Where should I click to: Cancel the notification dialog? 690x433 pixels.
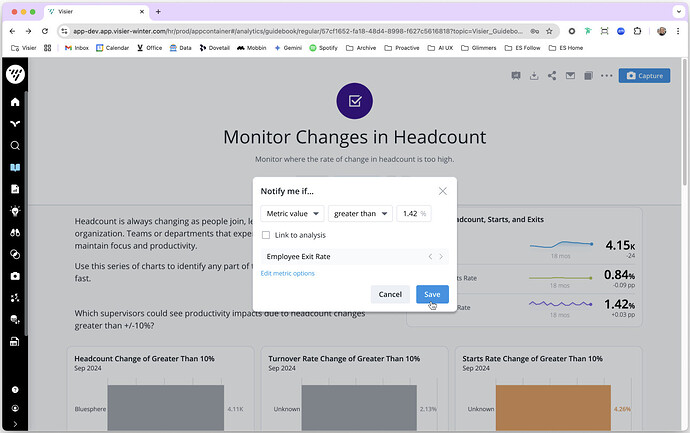click(390, 294)
